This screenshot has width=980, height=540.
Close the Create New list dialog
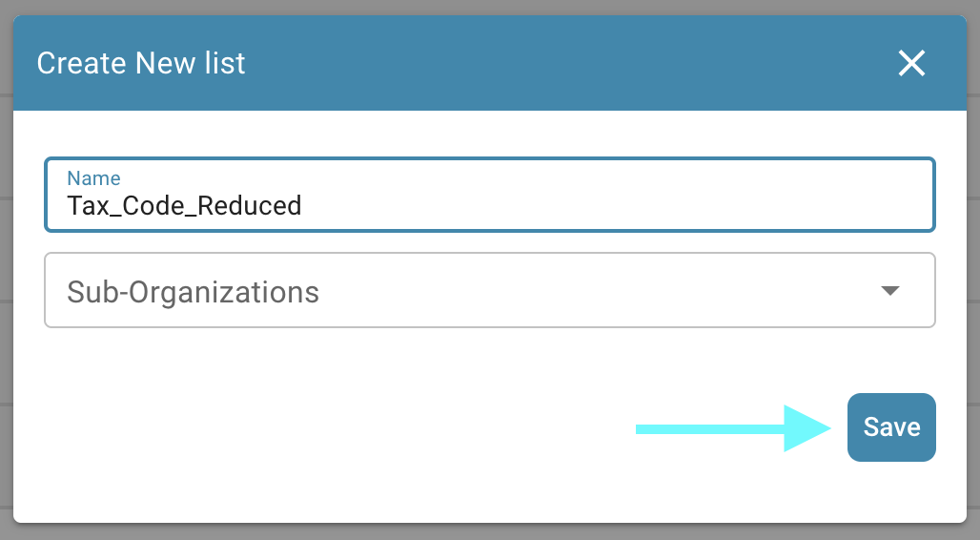(x=911, y=64)
